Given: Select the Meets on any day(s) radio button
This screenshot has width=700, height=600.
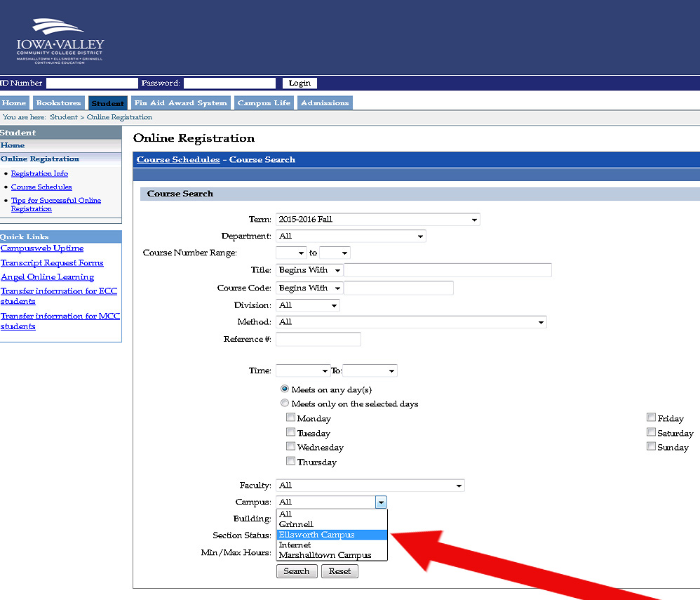Looking at the screenshot, I should pyautogui.click(x=285, y=389).
